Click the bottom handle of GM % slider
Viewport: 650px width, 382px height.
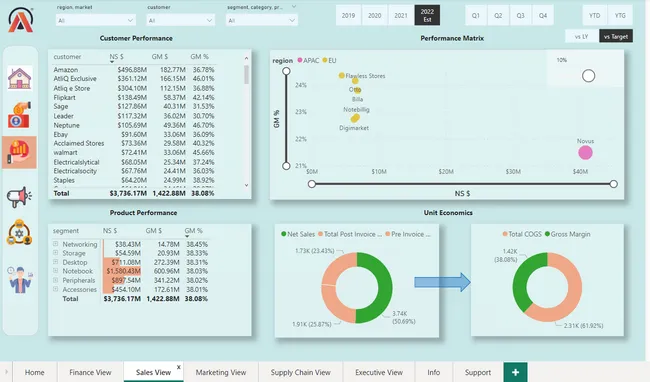coord(286,166)
